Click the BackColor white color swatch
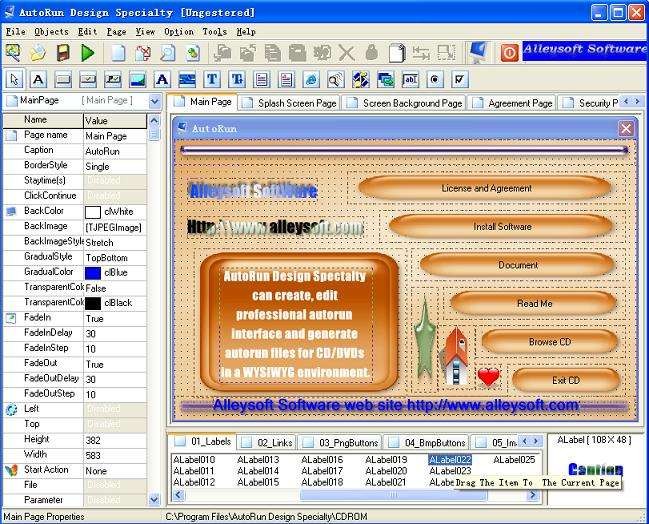This screenshot has height=524, width=649. pyautogui.click(x=93, y=212)
